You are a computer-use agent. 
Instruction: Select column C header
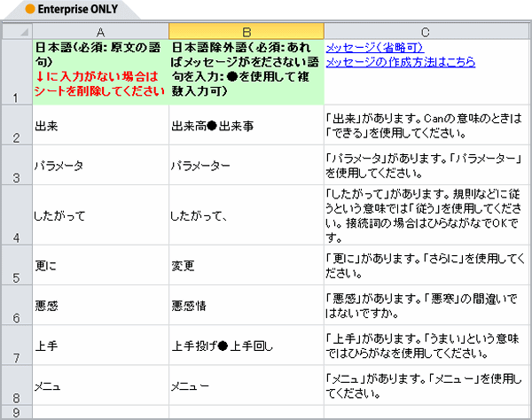pos(426,32)
